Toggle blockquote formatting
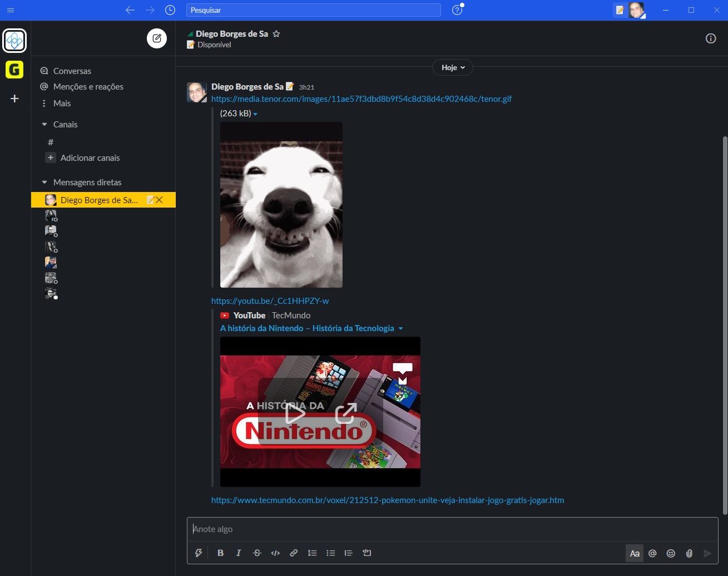Viewport: 728px width, 576px height. tap(349, 553)
